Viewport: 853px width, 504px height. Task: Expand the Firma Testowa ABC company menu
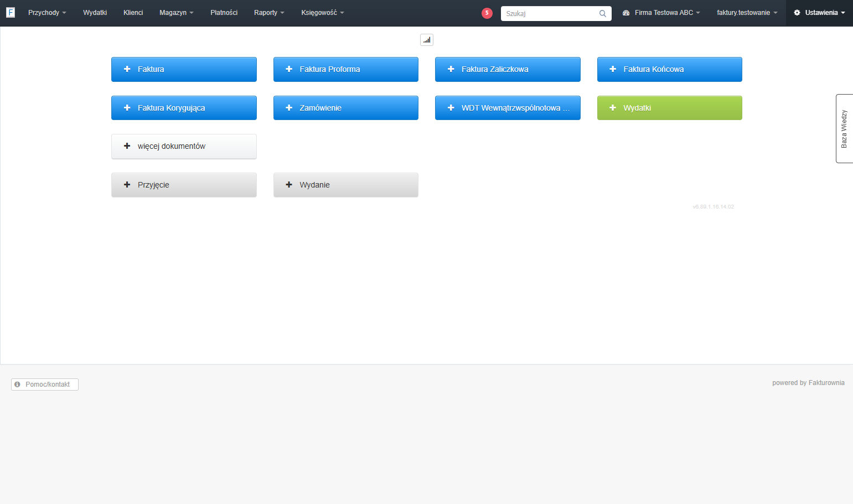(661, 13)
